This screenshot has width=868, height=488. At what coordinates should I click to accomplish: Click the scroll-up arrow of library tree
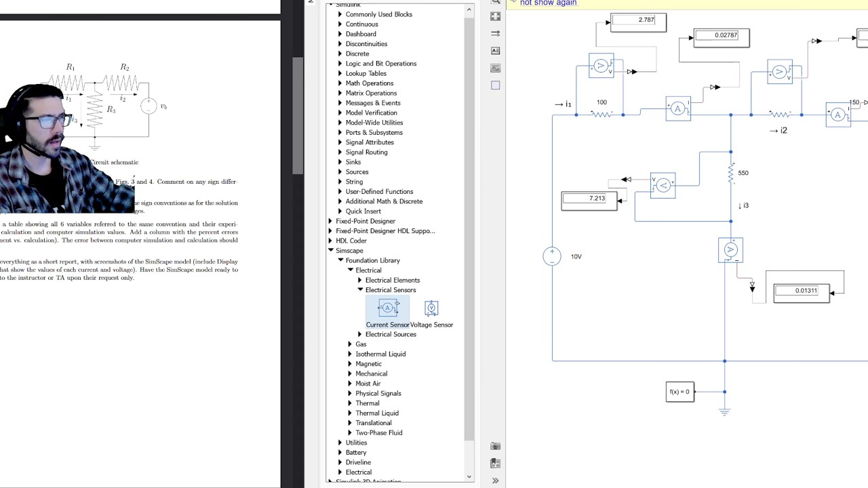click(x=469, y=10)
